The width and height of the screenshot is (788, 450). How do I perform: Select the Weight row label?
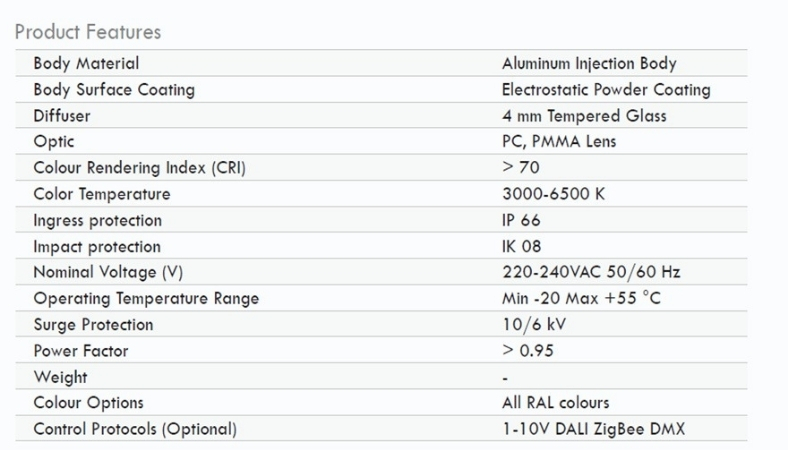coord(60,377)
